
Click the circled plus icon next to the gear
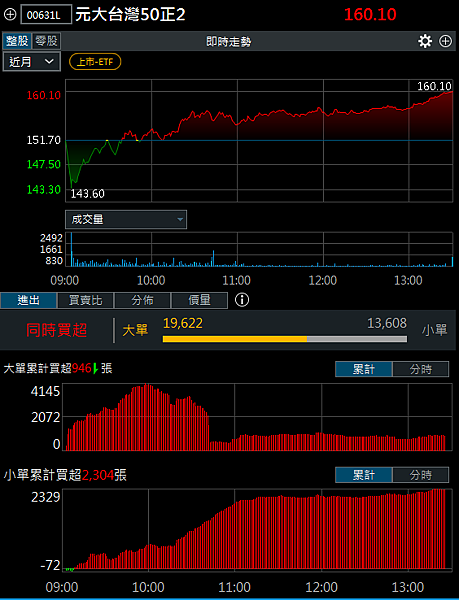[445, 41]
